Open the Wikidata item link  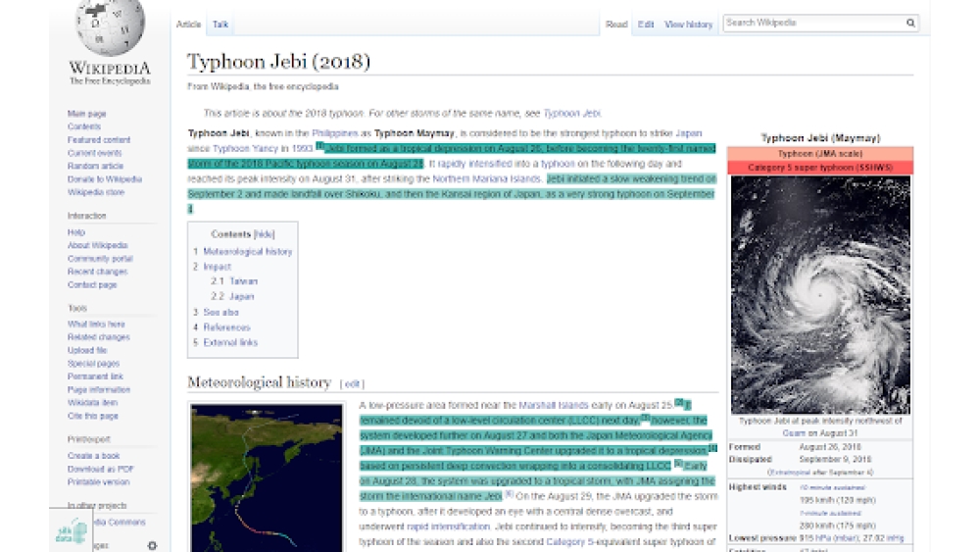coord(92,403)
